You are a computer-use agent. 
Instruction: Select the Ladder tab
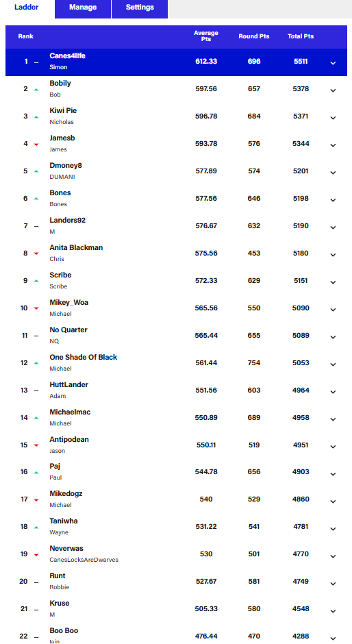pyautogui.click(x=27, y=8)
